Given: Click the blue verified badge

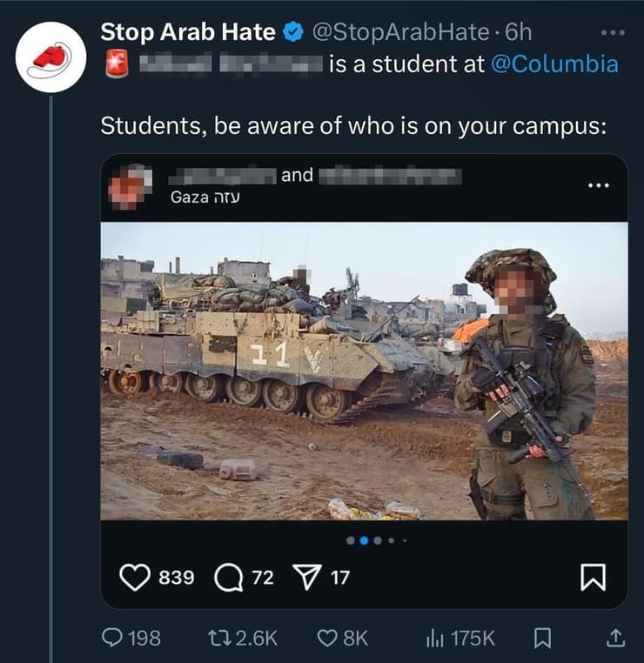Looking at the screenshot, I should [294, 33].
